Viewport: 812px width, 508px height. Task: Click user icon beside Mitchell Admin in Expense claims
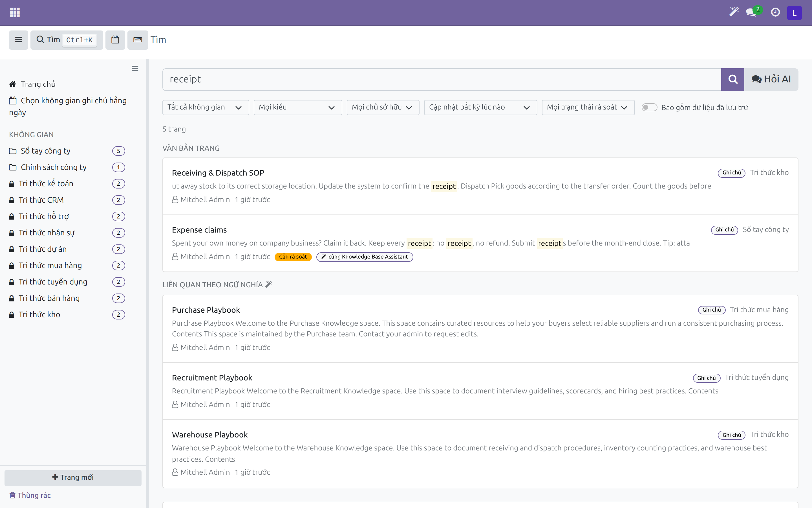[175, 257]
